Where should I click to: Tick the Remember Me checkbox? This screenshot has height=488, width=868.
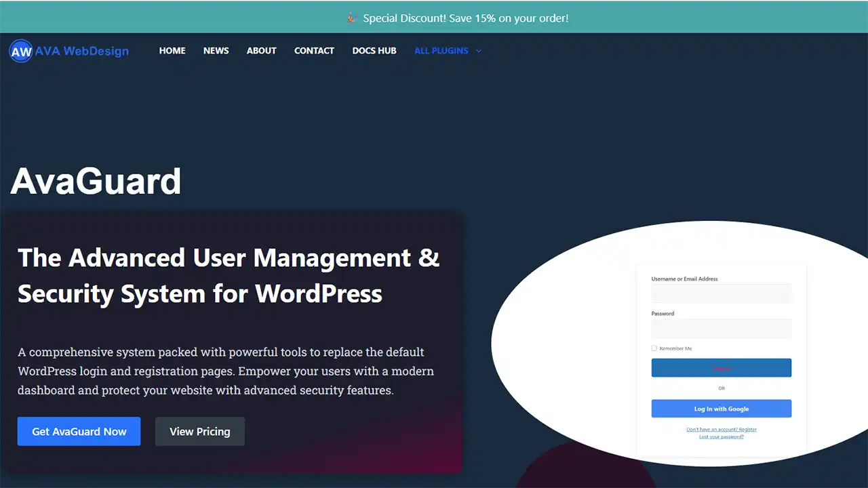(654, 348)
